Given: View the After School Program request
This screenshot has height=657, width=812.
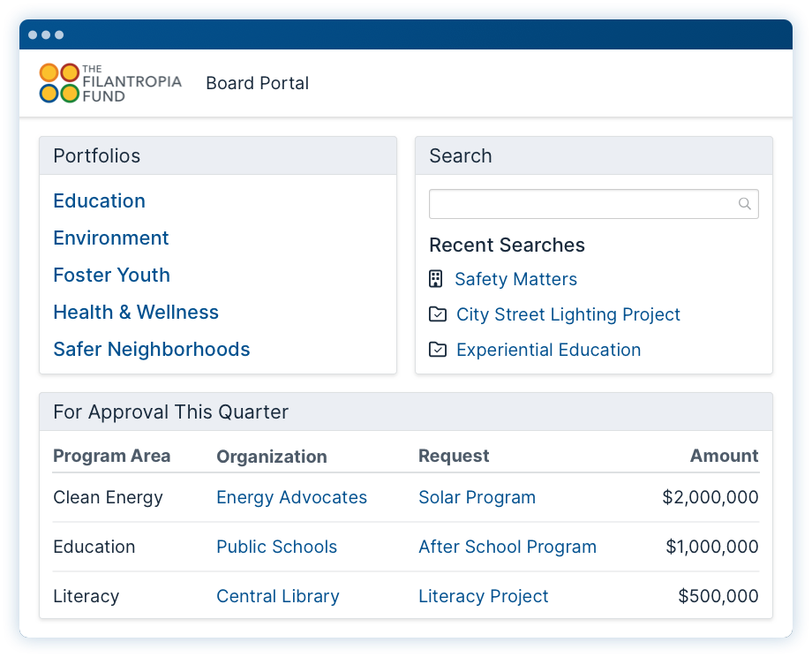Looking at the screenshot, I should tap(507, 547).
